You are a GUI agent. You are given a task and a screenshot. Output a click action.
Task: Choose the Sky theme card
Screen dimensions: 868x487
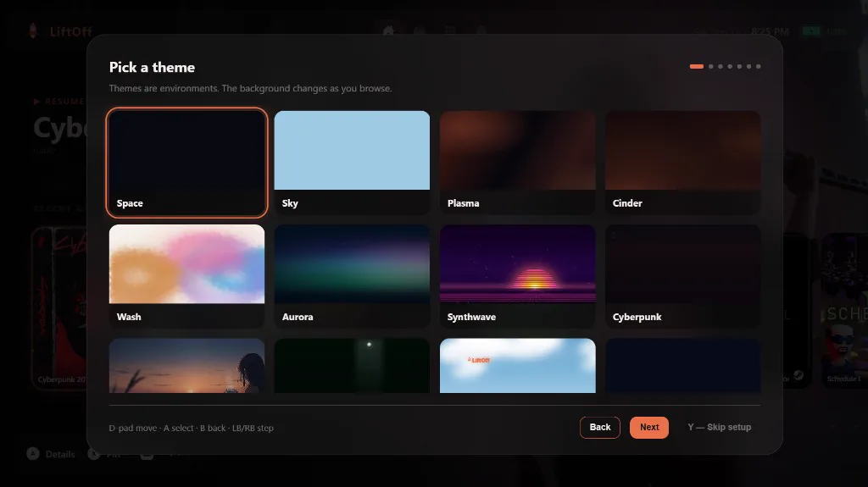point(352,162)
